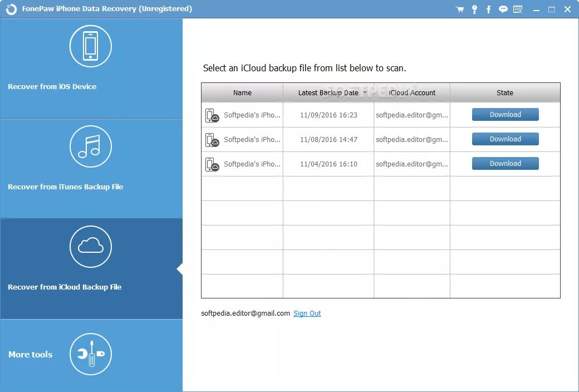
Task: Click the iTunes music note circle icon
Action: pos(90,146)
